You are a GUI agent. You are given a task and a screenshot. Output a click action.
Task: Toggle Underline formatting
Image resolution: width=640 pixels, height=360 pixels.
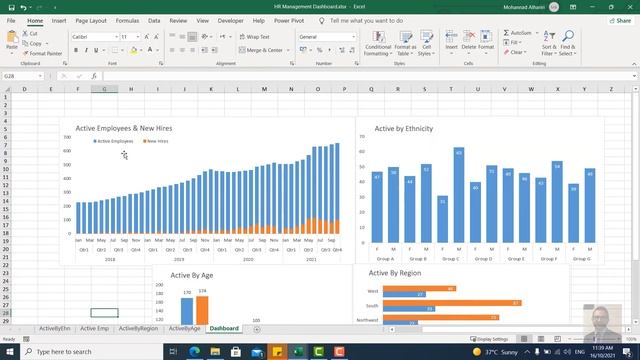[x=96, y=50]
